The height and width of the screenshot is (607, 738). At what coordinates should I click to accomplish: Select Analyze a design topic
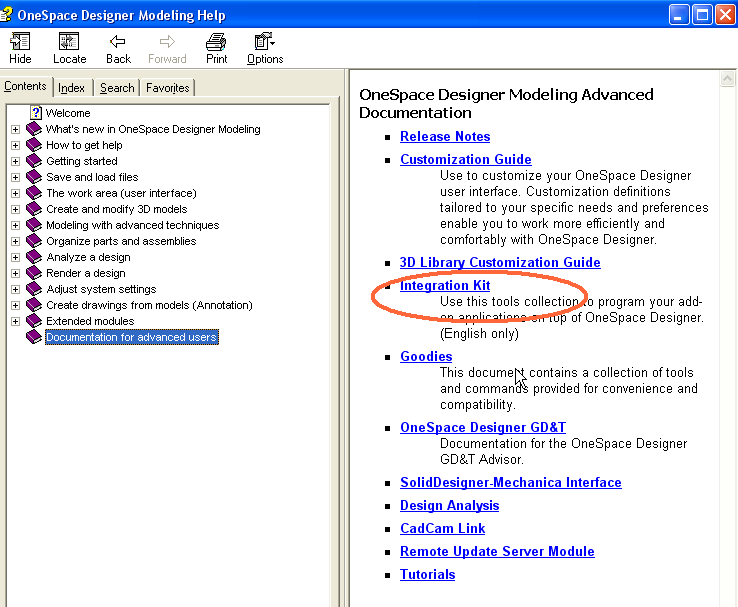(x=88, y=257)
